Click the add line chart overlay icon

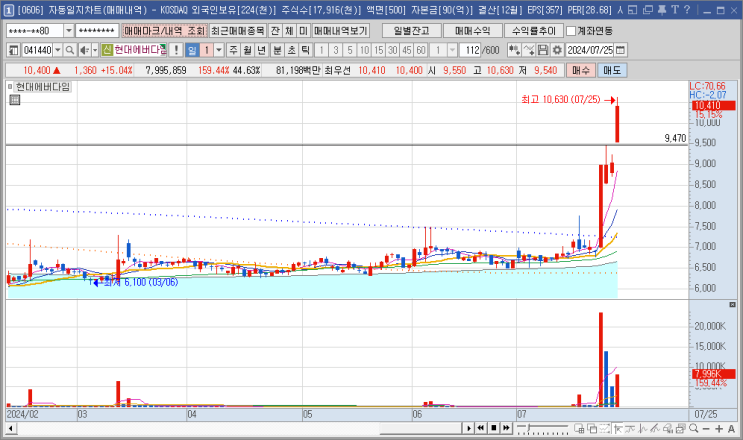(x=529, y=50)
